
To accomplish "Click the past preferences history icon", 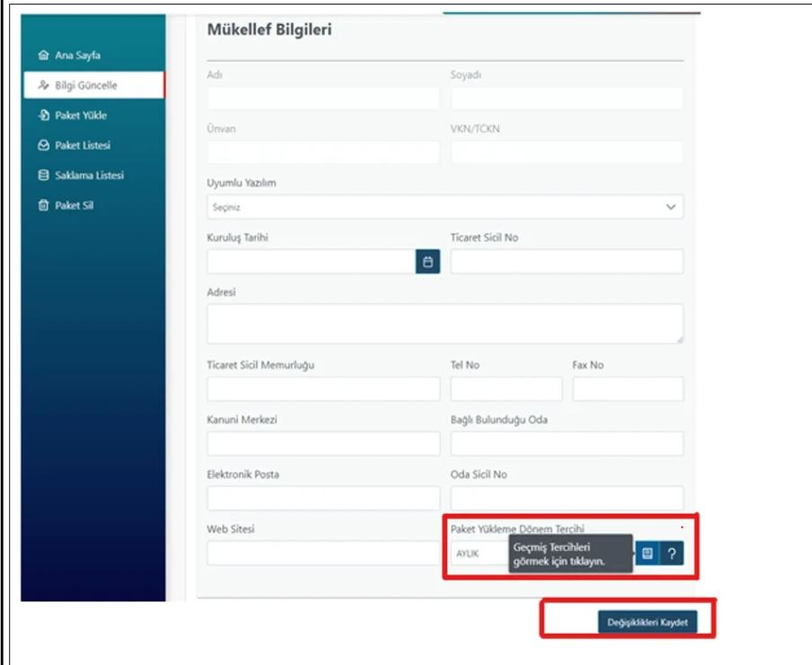I will point(648,554).
